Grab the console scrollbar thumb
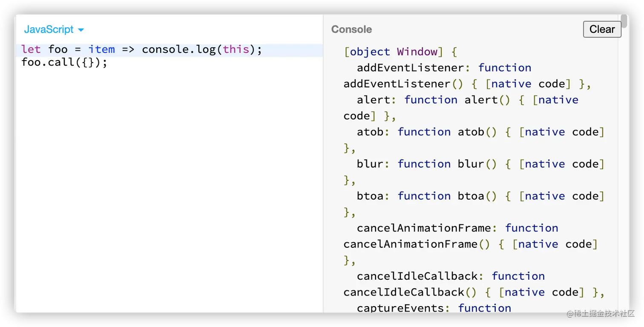644x327 pixels. pyautogui.click(x=624, y=21)
